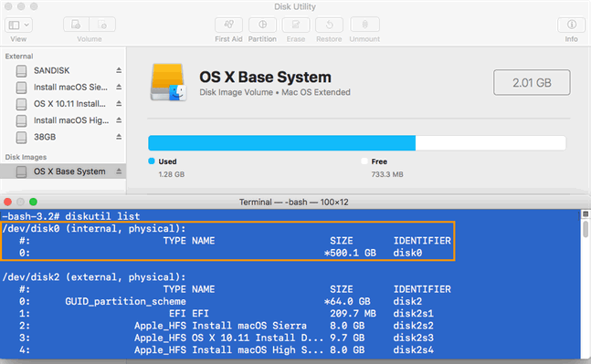Click disk2s4 identifier in Terminal
Screen dimensions: 591x364
click(413, 349)
